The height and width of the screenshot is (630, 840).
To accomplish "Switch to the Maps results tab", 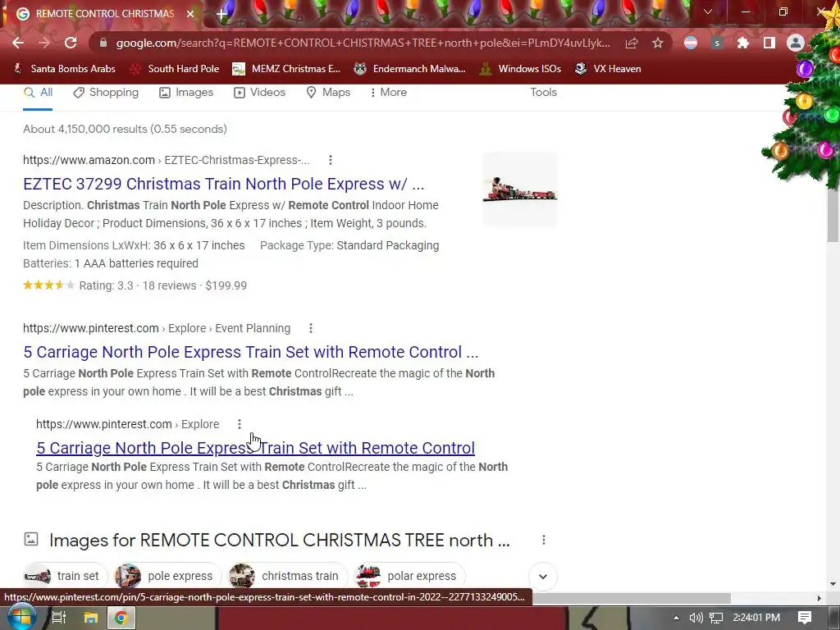I will point(328,92).
